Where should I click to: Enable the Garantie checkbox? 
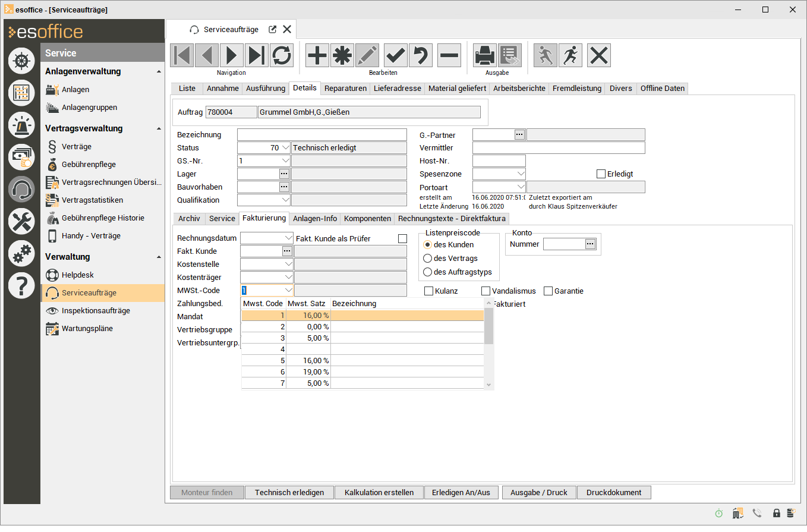[x=548, y=291]
